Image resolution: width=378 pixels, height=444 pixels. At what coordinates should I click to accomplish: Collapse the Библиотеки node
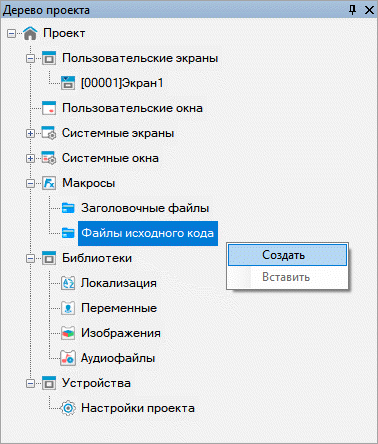click(x=30, y=258)
